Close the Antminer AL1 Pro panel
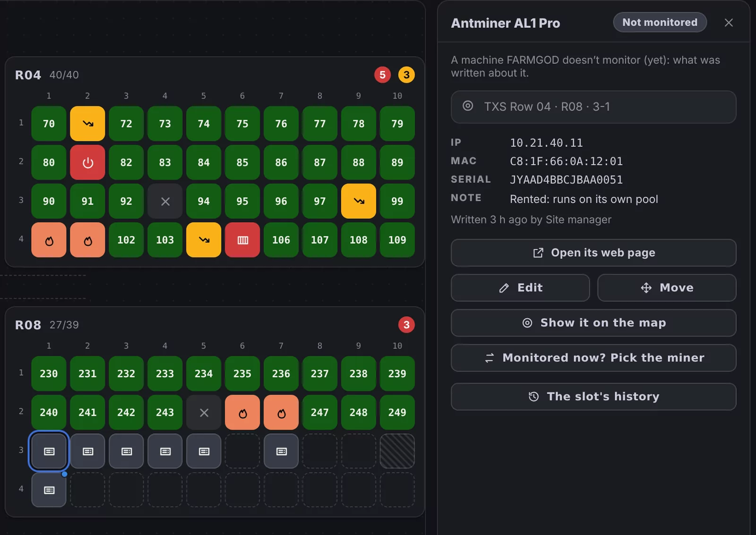 [729, 23]
